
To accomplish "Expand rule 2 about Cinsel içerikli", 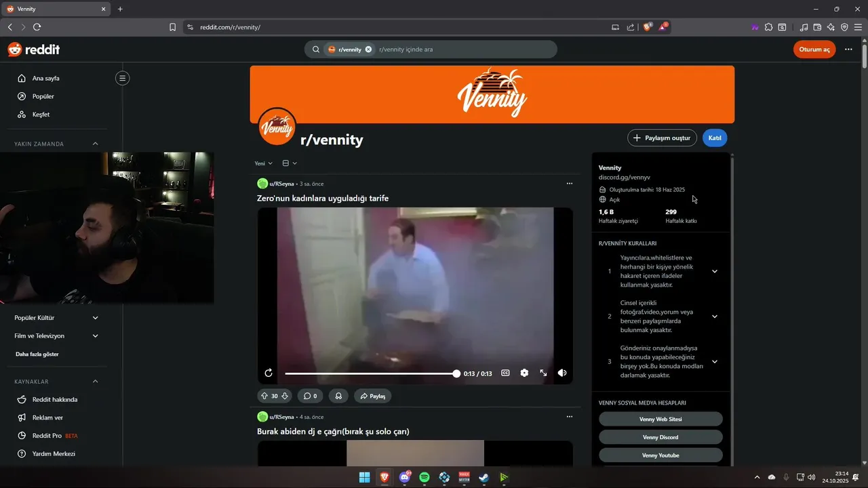I will 715,317.
